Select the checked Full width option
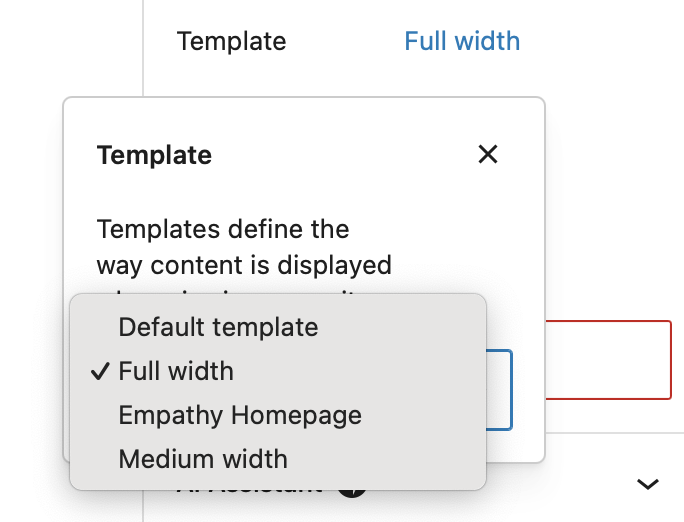The width and height of the screenshot is (684, 522). click(x=176, y=371)
